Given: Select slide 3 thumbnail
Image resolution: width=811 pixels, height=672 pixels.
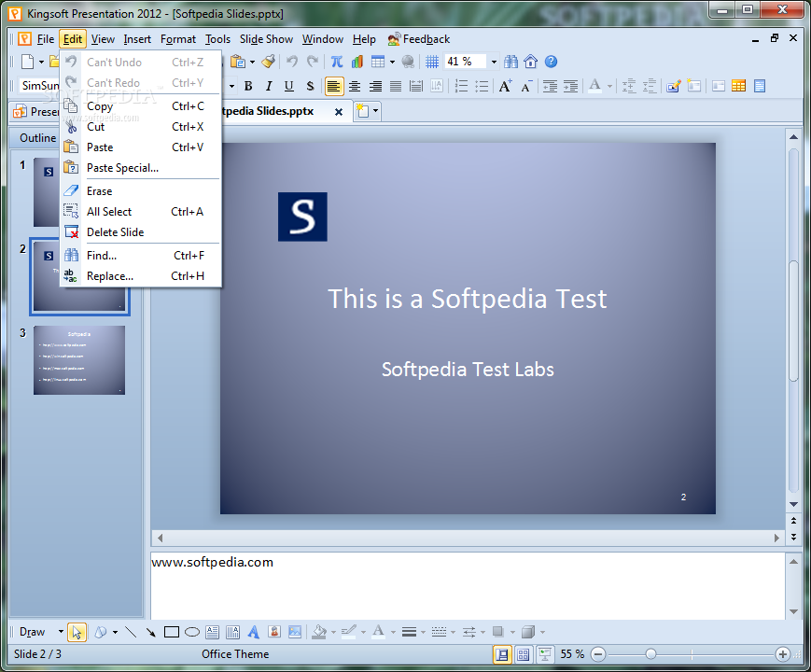Looking at the screenshot, I should [79, 360].
